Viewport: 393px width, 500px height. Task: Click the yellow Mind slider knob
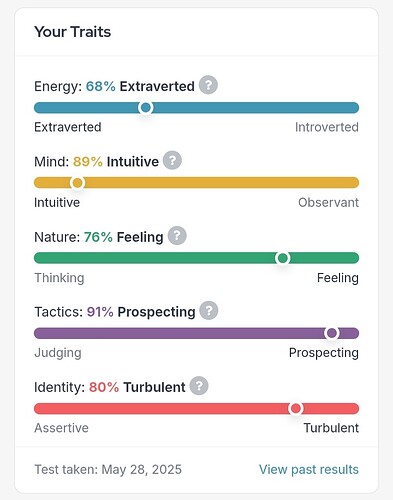tap(78, 183)
